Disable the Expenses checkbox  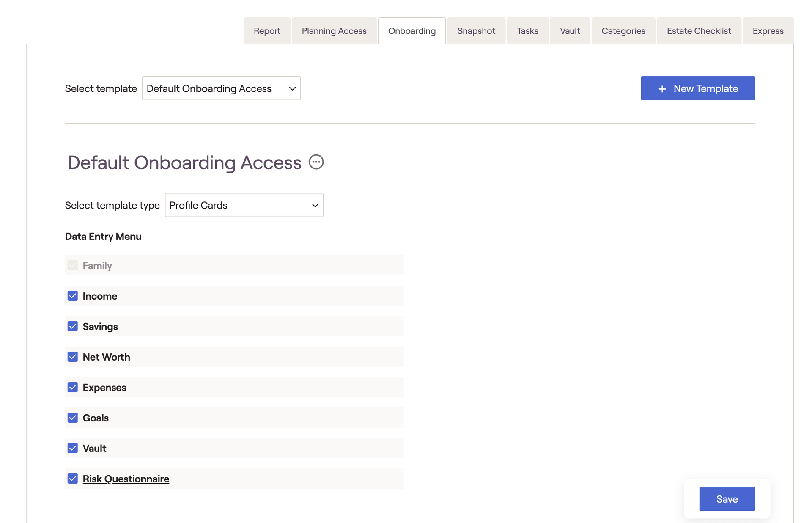pos(73,387)
